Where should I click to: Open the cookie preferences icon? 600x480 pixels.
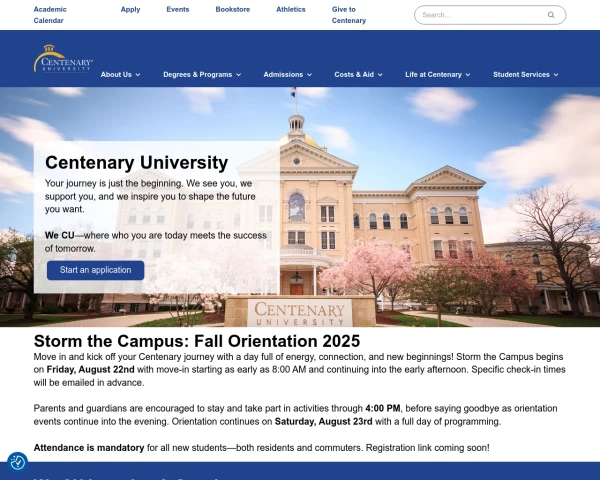click(18, 462)
